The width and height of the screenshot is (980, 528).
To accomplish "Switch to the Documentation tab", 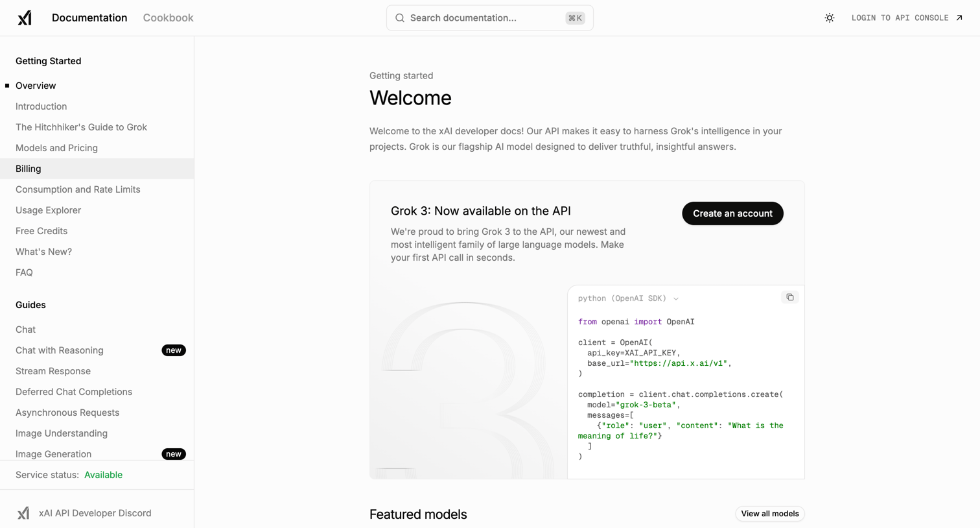I will (x=89, y=18).
